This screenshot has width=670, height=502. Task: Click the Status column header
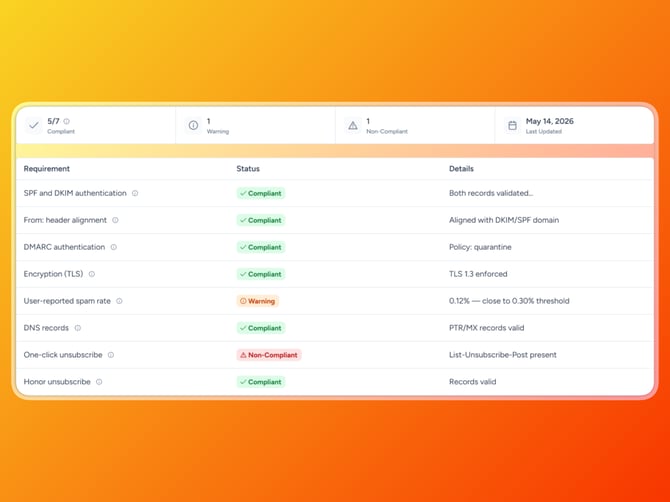(248, 169)
